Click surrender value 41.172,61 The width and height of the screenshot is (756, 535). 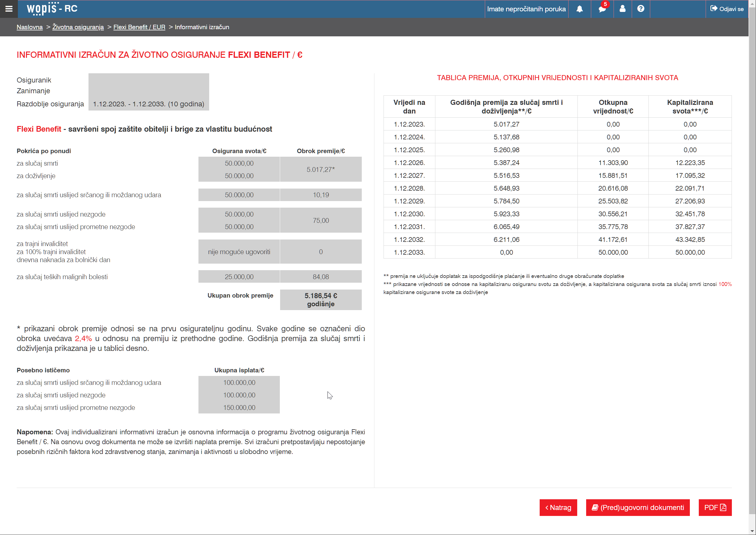point(613,239)
